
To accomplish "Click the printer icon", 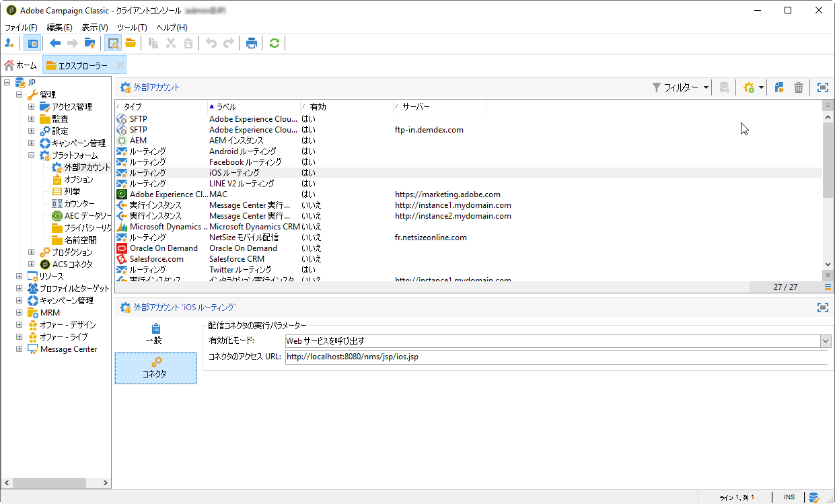I will pyautogui.click(x=252, y=43).
